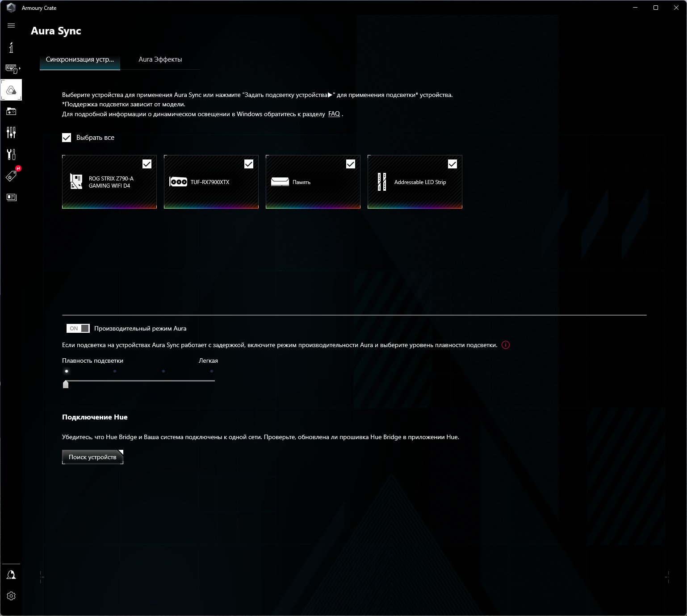This screenshot has height=616, width=687.
Task: Switch to the 'Синхронизация устр...' tab
Action: (80, 59)
